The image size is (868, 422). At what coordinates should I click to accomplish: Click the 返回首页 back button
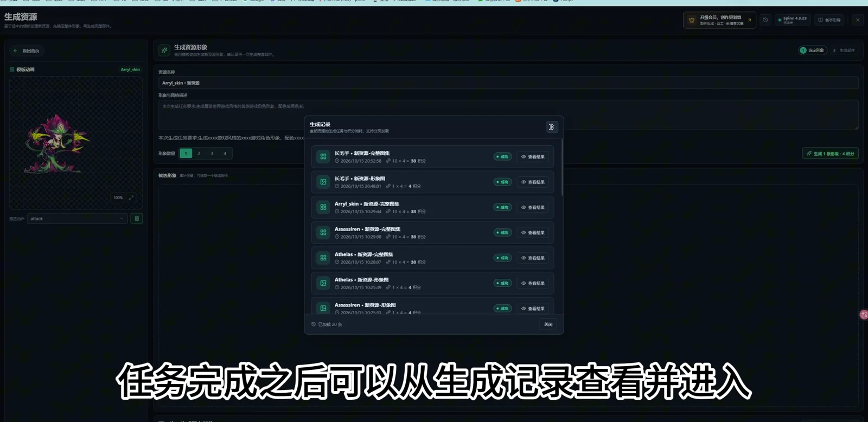click(27, 51)
